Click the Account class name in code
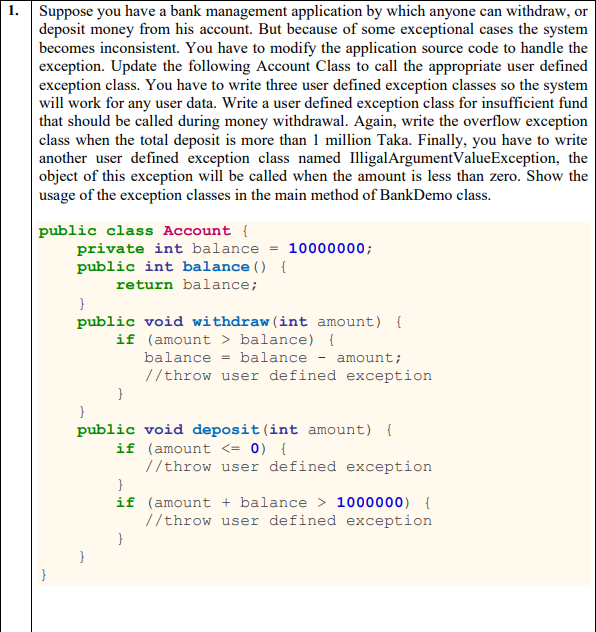The image size is (596, 632). click(x=197, y=231)
